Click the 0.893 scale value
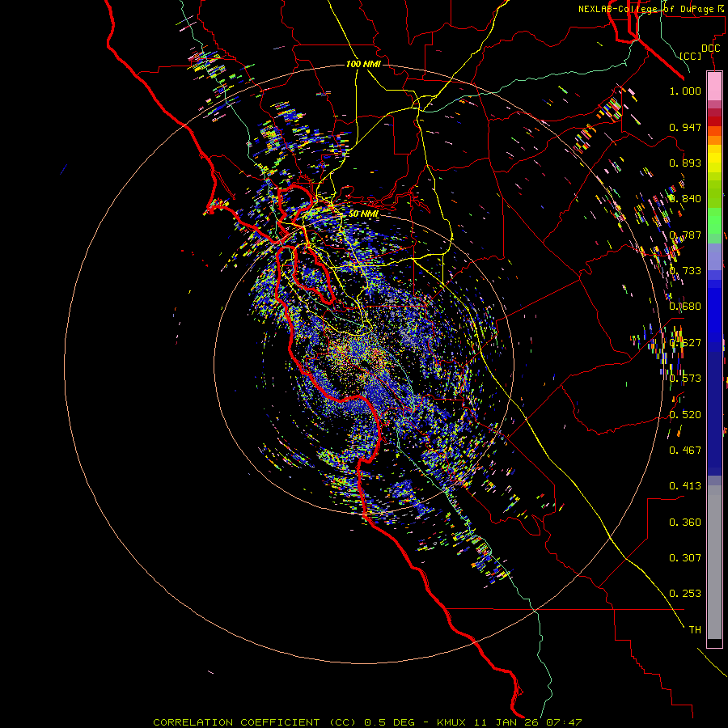Image resolution: width=728 pixels, height=728 pixels. point(685,163)
